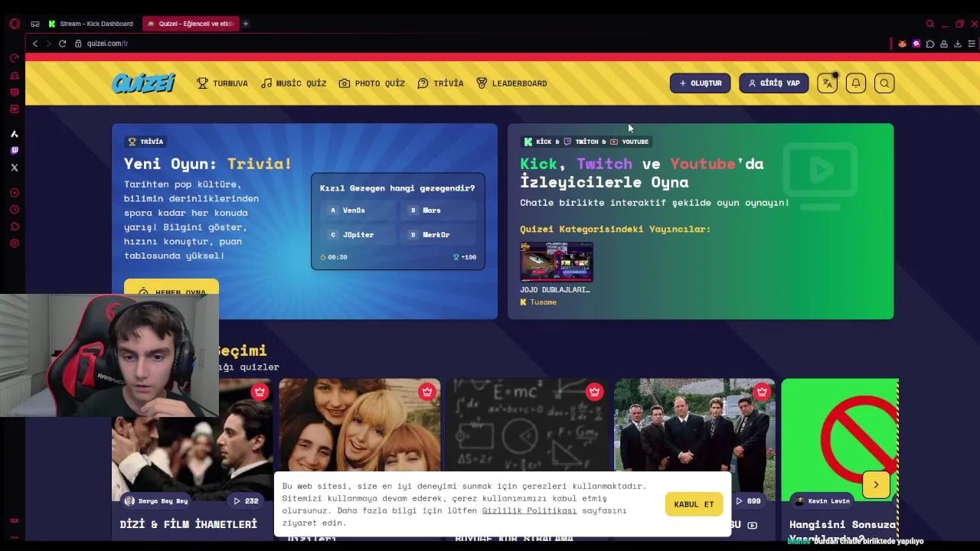The image size is (980, 551).
Task: Open the media player sidebar icon
Action: 14,193
